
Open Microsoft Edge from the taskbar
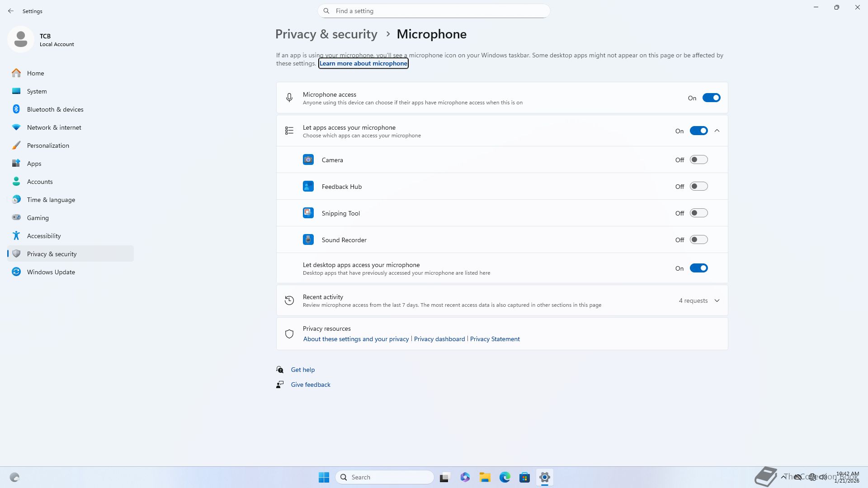505,477
